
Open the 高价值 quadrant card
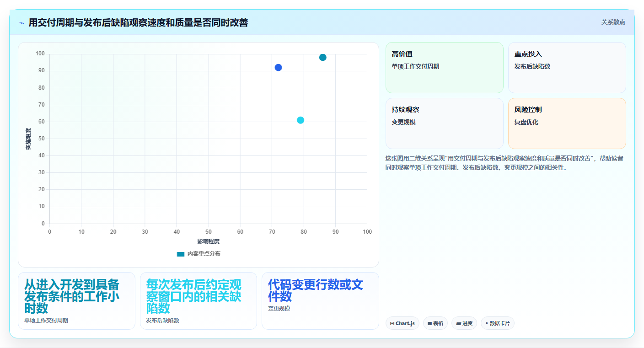pyautogui.click(x=445, y=68)
